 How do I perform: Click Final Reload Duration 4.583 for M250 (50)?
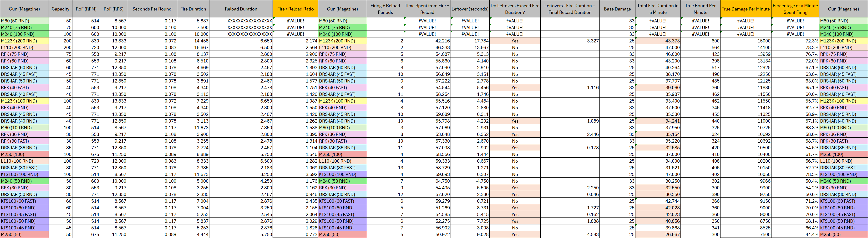[570, 235]
